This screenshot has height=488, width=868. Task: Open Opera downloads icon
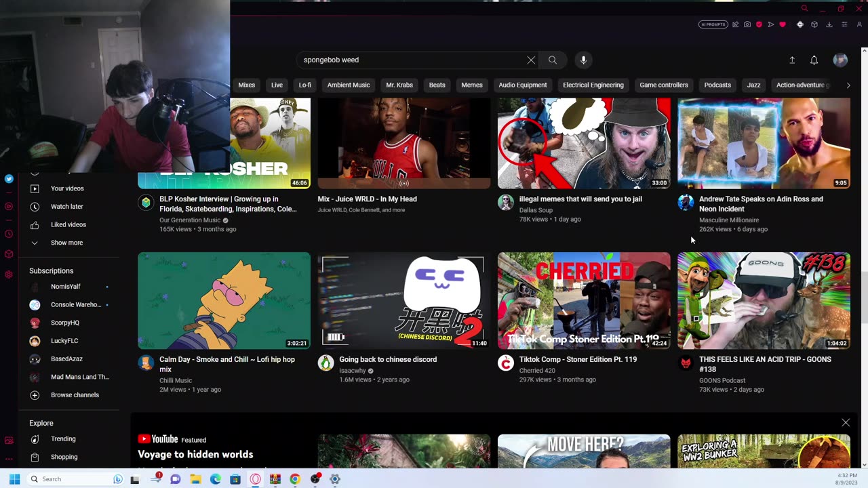coord(829,24)
